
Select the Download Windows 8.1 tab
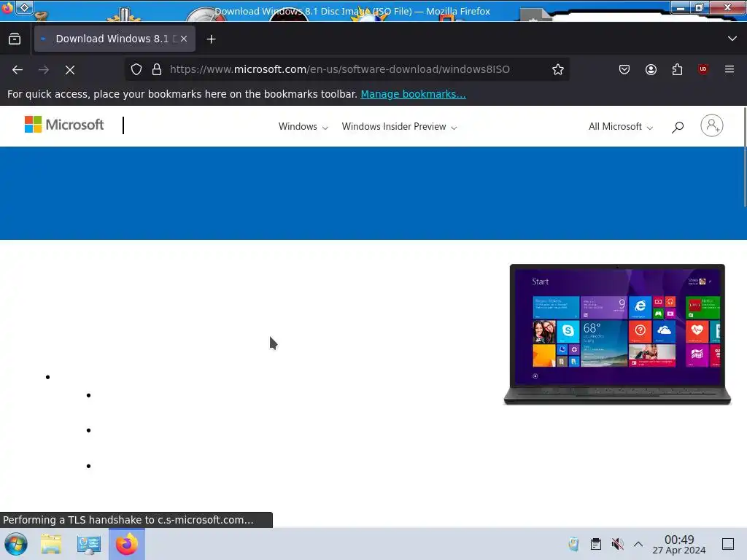(x=115, y=39)
